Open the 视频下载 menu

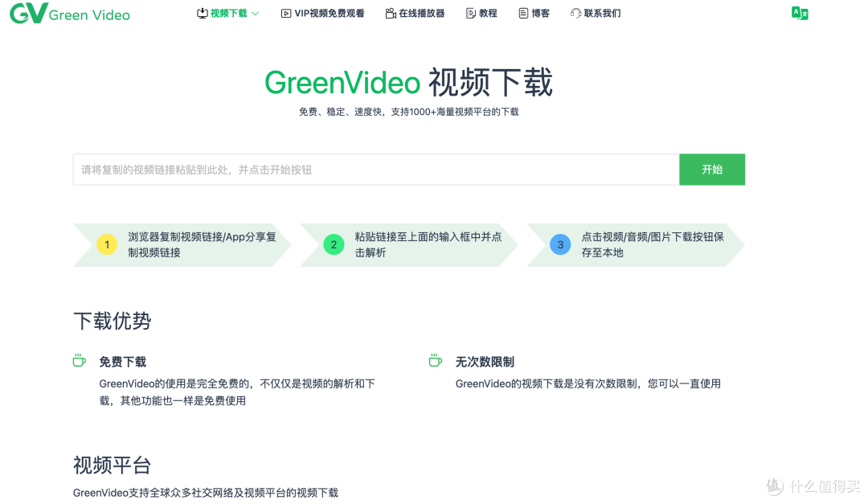pos(227,14)
